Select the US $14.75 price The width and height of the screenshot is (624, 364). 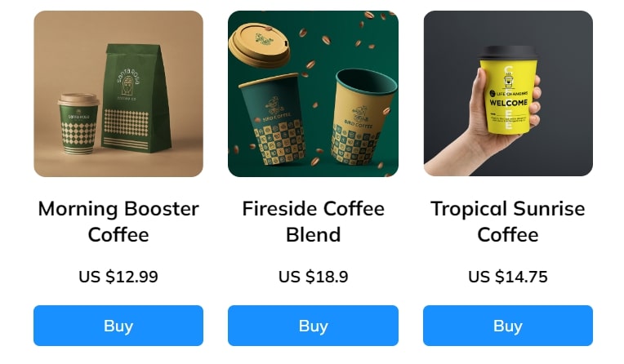[x=508, y=277]
